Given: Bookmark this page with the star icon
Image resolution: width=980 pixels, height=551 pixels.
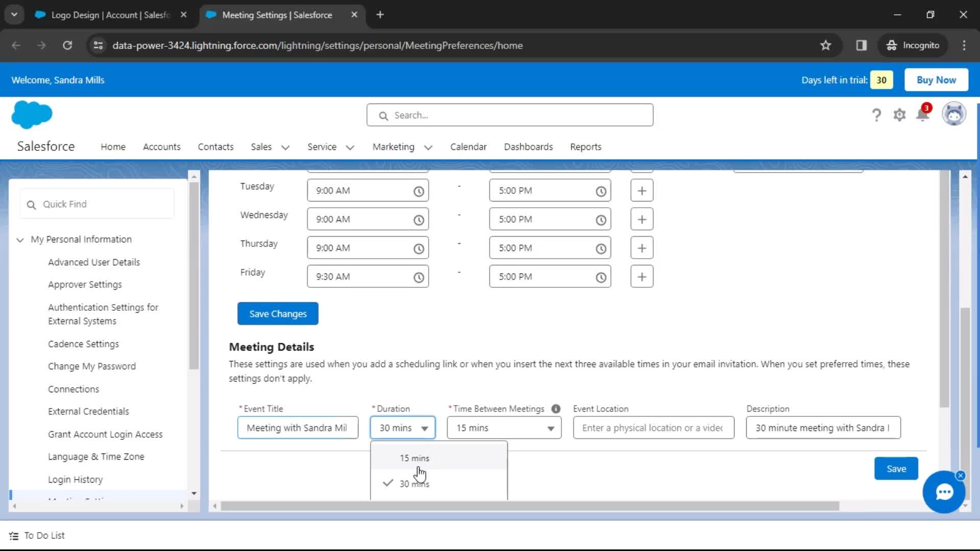Looking at the screenshot, I should point(825,45).
